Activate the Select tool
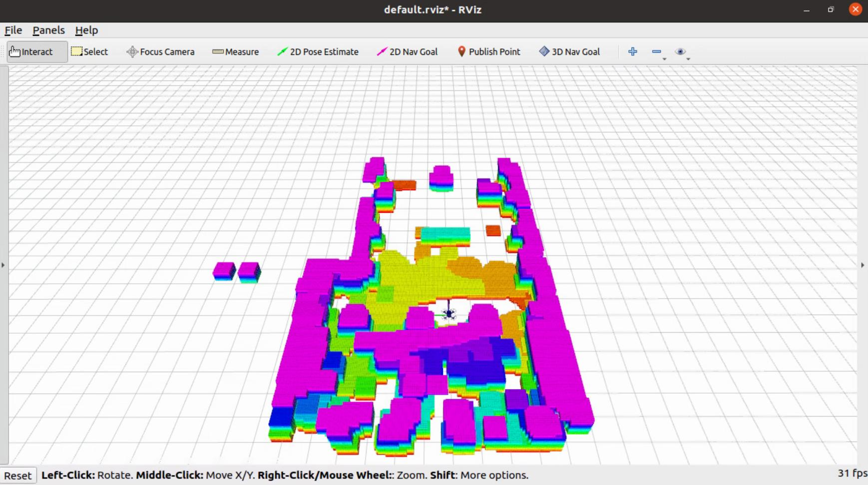 [89, 51]
